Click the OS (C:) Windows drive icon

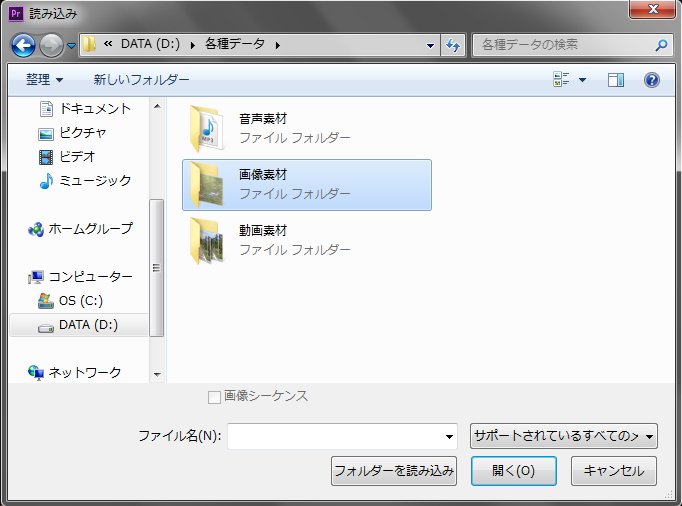click(46, 301)
